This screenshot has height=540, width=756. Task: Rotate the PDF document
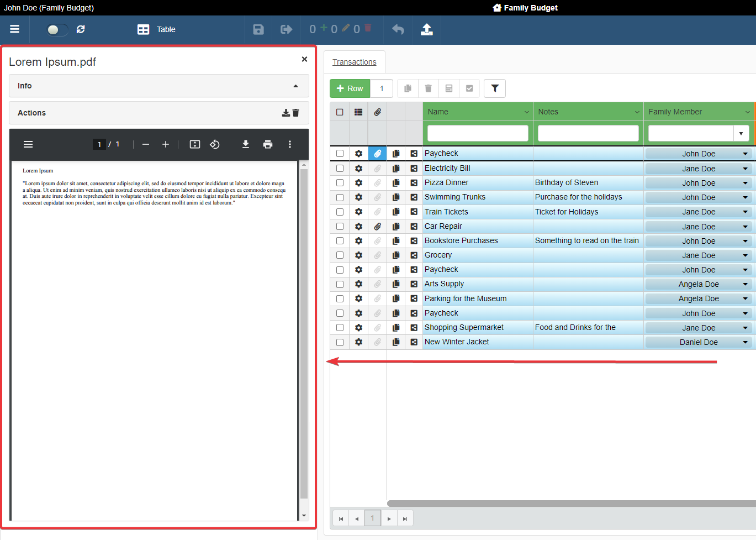pyautogui.click(x=215, y=144)
